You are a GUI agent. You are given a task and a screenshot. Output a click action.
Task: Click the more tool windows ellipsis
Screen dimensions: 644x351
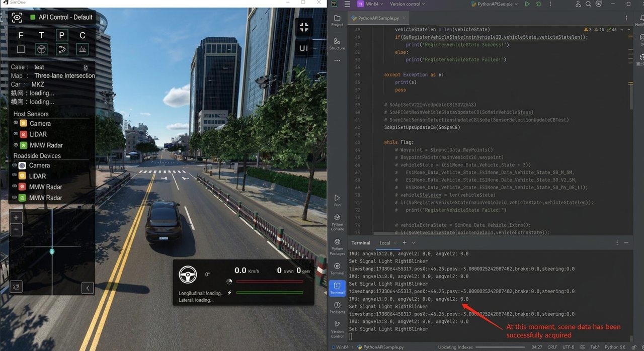click(337, 60)
